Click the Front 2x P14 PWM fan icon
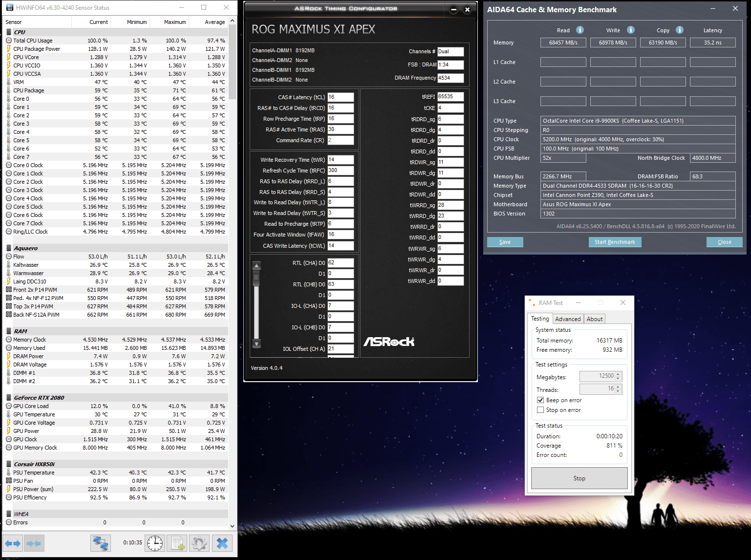751x560 pixels. click(x=9, y=290)
